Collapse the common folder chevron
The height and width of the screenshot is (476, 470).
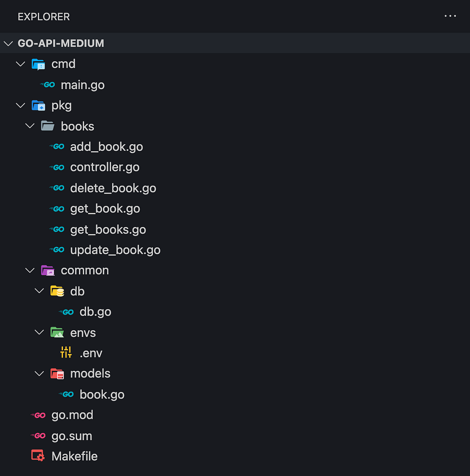tap(30, 271)
